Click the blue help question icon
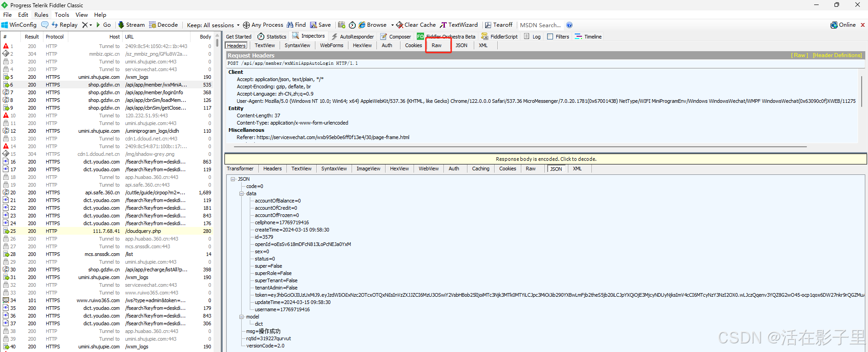Image resolution: width=868 pixels, height=352 pixels. coord(569,25)
